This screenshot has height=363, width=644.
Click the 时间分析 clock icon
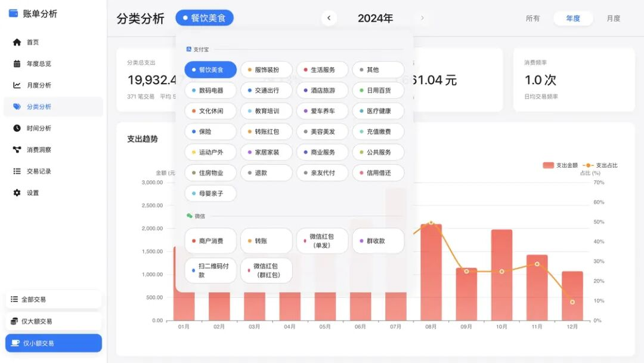(x=17, y=128)
